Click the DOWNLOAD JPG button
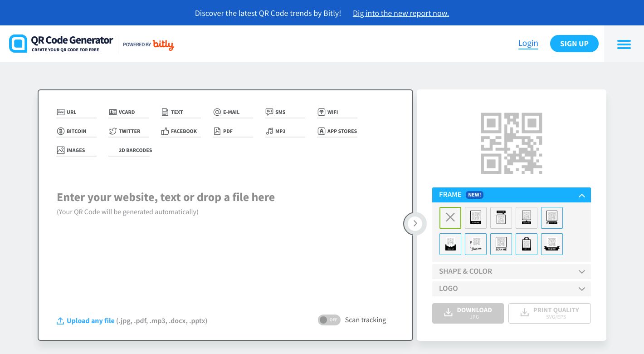This screenshot has height=354, width=644. [468, 313]
